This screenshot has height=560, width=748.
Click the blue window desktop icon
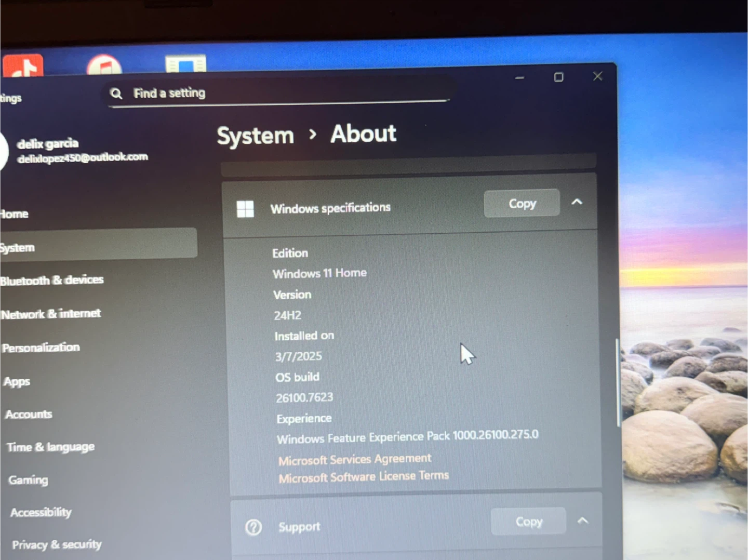pyautogui.click(x=185, y=64)
